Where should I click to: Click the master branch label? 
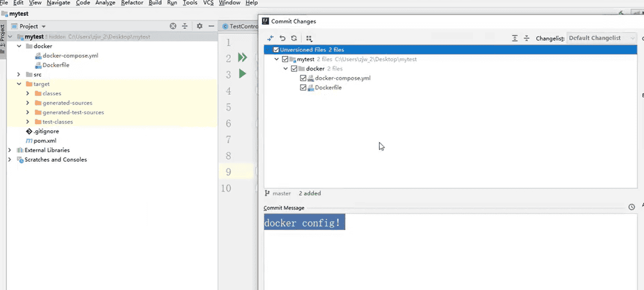[x=282, y=193]
